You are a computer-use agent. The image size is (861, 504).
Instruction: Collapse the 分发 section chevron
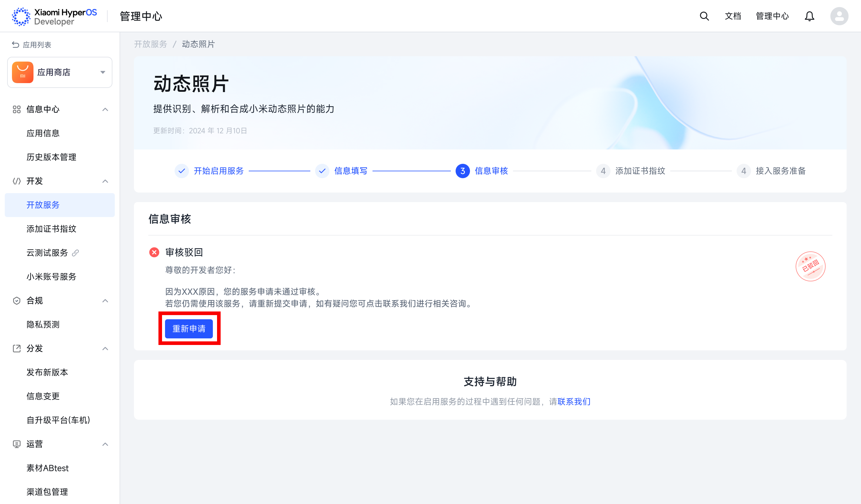pos(105,349)
